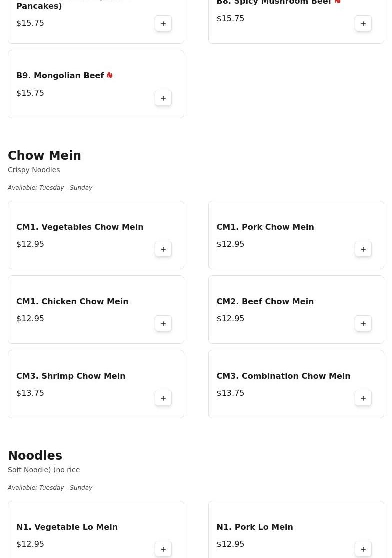This screenshot has height=558, width=392.
Task: Click plus icon for N1. Vegetable Lo Mein
Action: pos(163,549)
